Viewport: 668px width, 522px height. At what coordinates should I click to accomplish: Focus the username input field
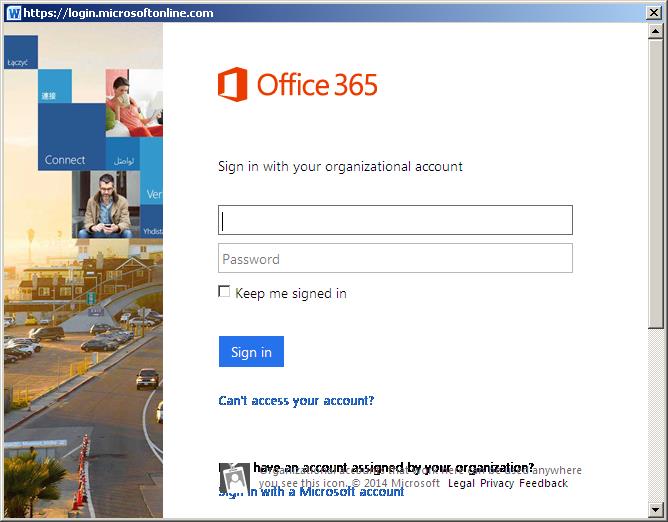tap(395, 220)
